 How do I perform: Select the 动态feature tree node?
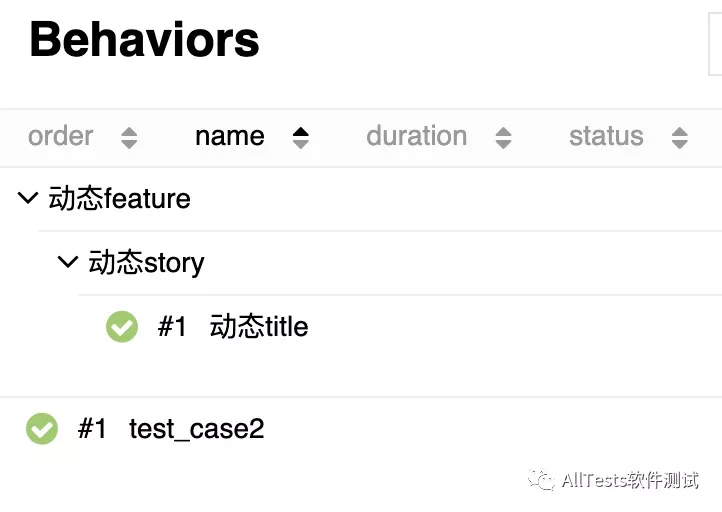point(119,199)
